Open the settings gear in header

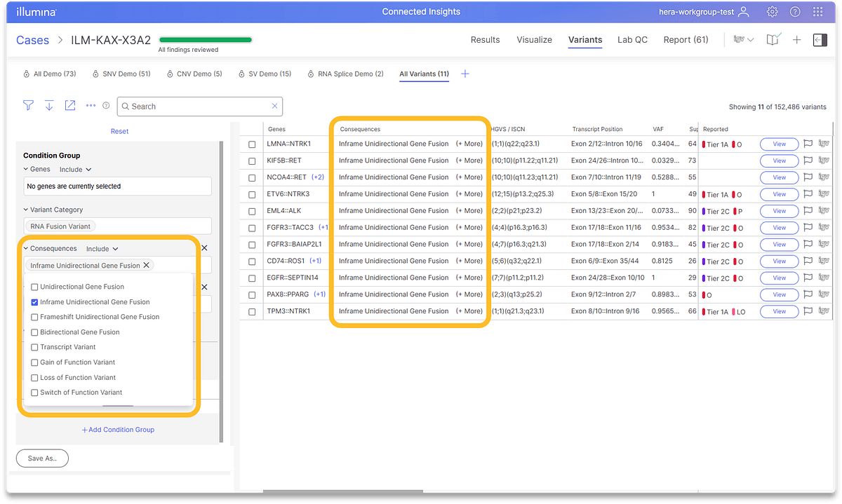click(x=773, y=12)
